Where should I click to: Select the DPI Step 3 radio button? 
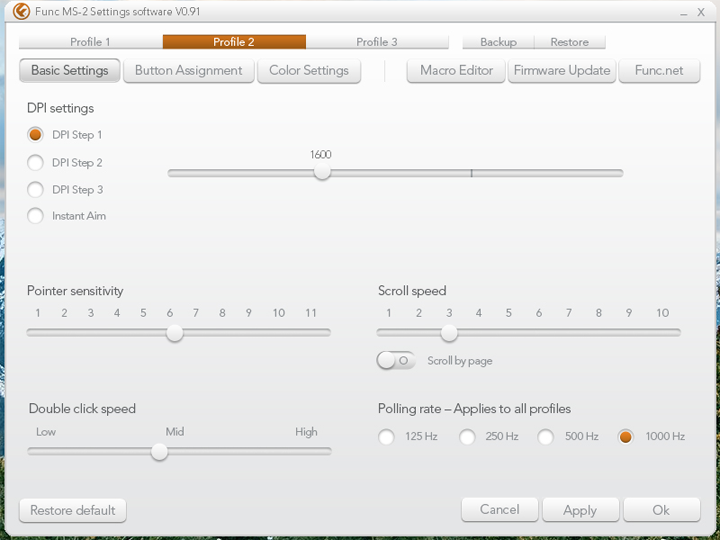[36, 189]
